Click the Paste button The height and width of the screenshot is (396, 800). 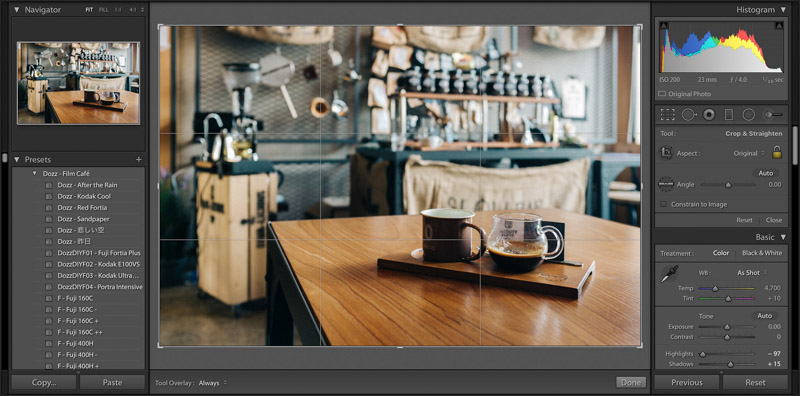pyautogui.click(x=112, y=382)
